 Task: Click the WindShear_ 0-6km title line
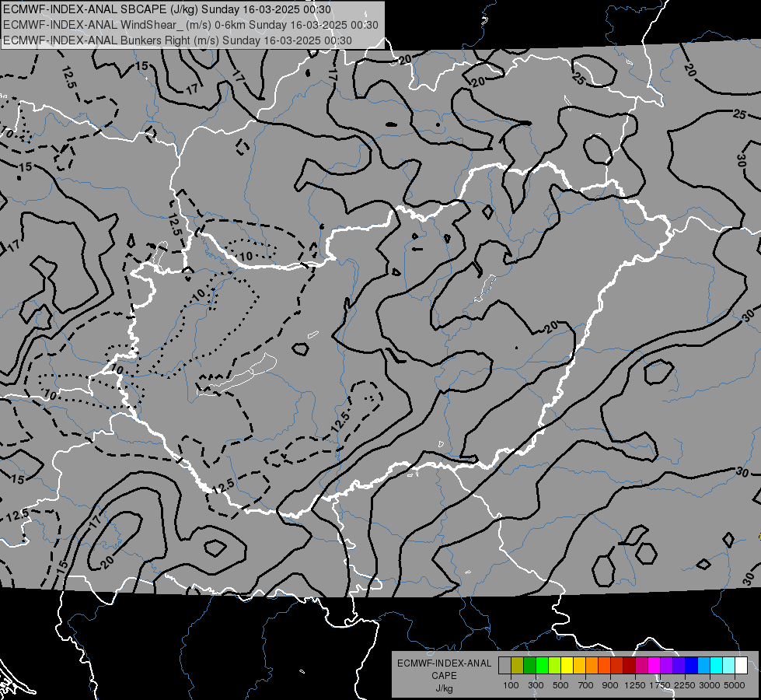190,25
